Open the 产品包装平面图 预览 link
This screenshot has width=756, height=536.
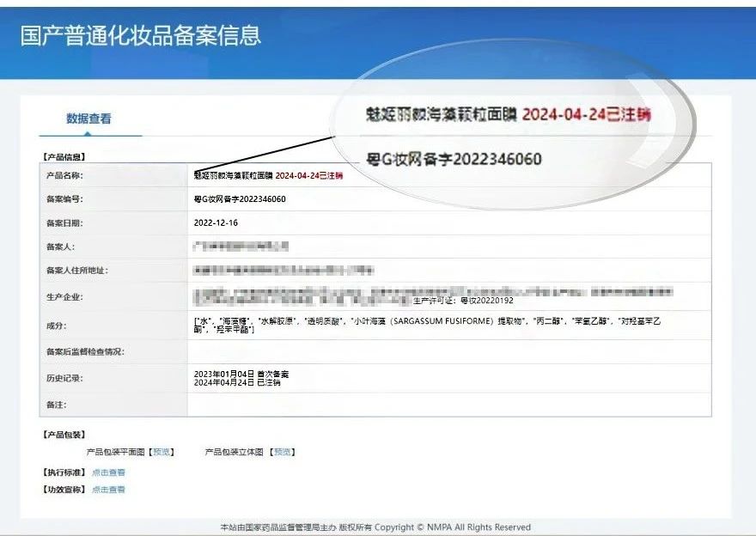point(162,452)
